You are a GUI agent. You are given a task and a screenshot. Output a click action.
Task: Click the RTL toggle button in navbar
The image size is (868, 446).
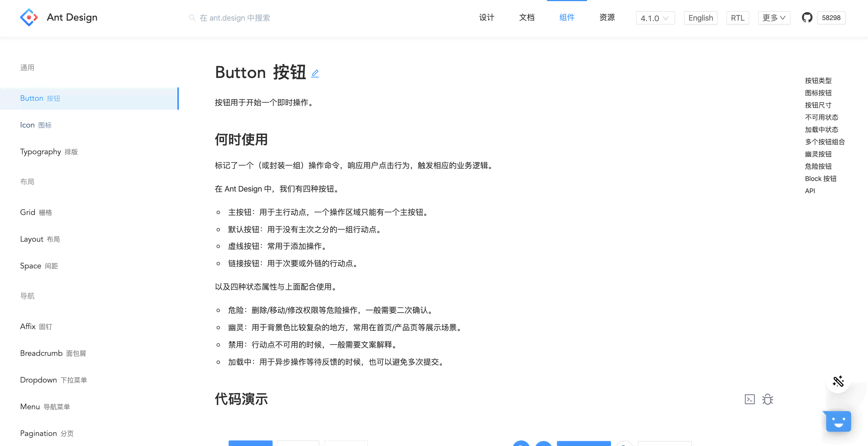click(x=738, y=18)
